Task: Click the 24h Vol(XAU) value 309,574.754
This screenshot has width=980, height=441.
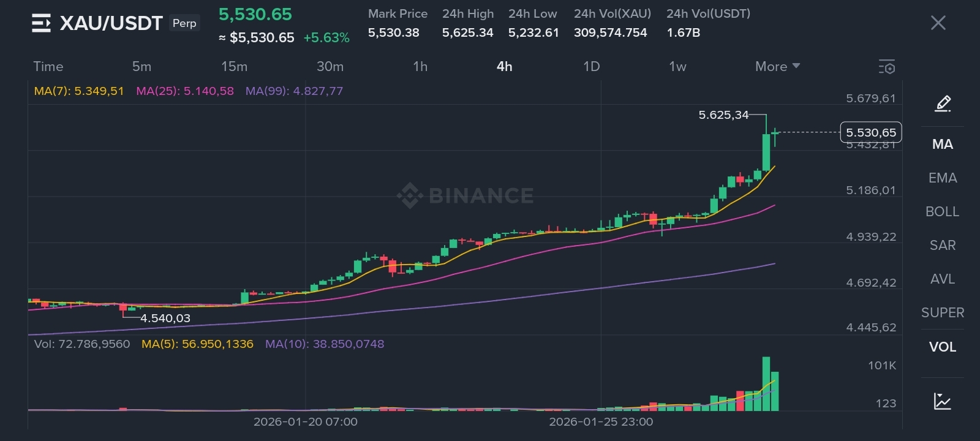Action: click(x=611, y=32)
